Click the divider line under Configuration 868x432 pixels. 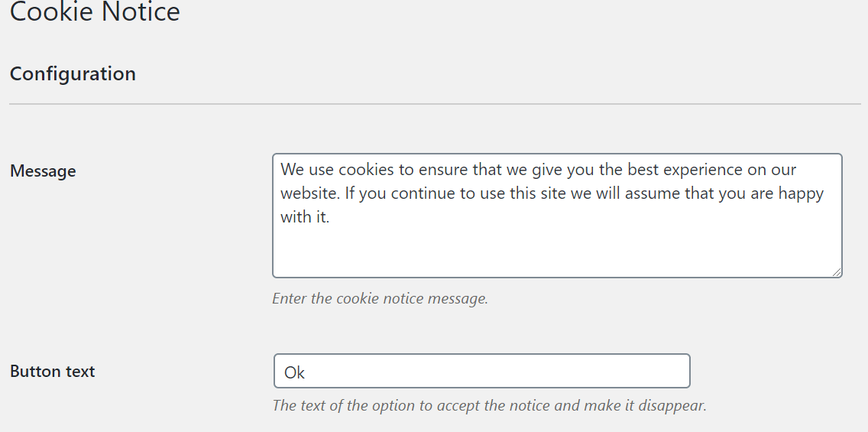coord(434,103)
